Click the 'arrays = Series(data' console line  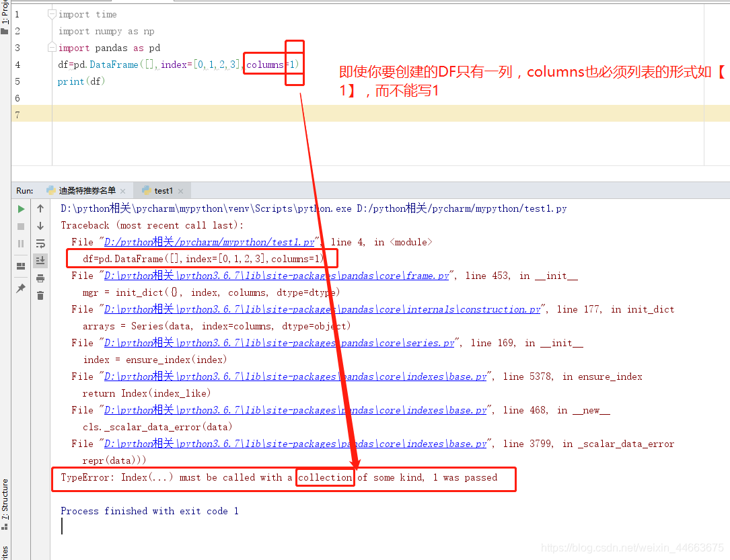coord(217,326)
